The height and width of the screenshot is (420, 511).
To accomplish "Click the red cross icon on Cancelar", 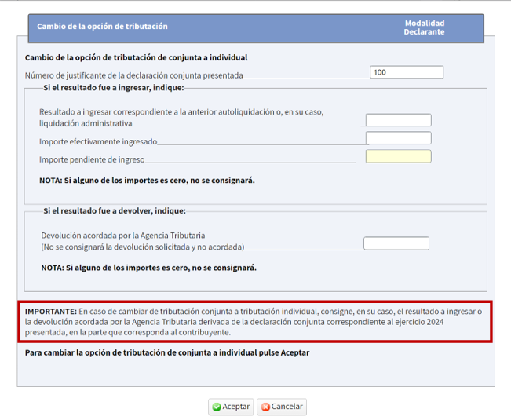I will [x=265, y=407].
